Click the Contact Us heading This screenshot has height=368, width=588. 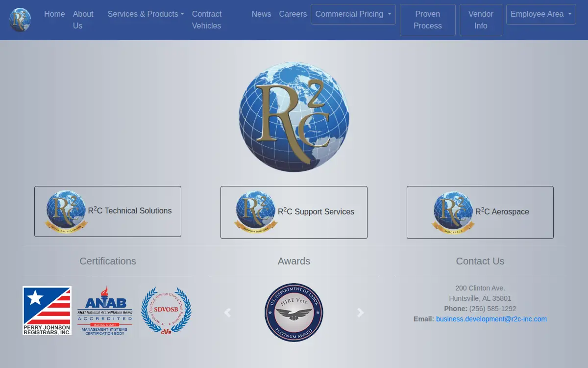pyautogui.click(x=480, y=261)
